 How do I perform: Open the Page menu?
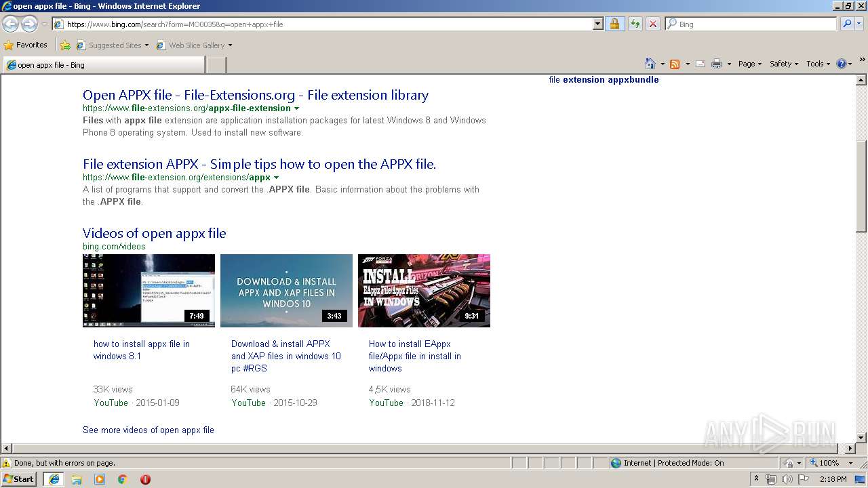[x=750, y=64]
